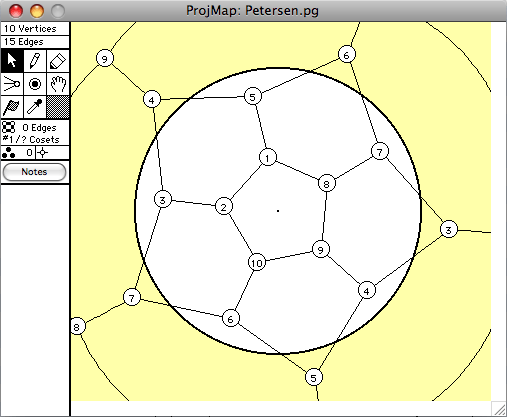Select the eraser tool
Image resolution: width=507 pixels, height=417 pixels.
[x=58, y=61]
